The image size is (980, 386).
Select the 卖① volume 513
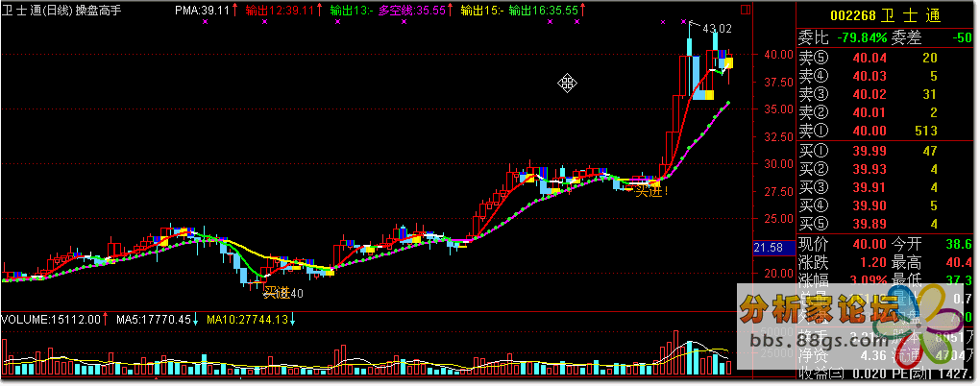(925, 131)
